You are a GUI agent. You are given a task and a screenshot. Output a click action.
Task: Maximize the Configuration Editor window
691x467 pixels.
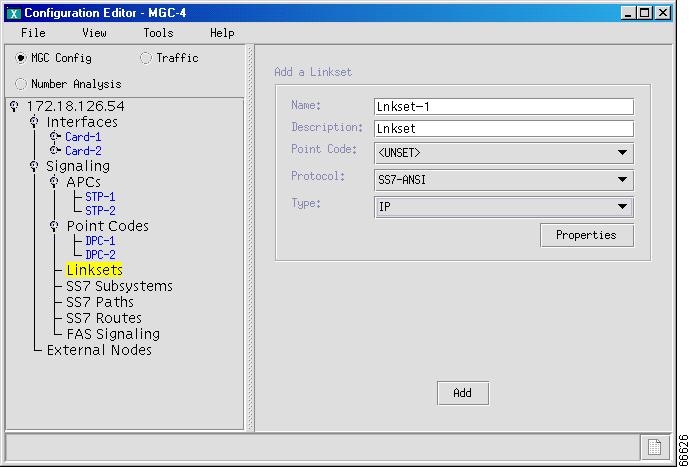coord(645,13)
